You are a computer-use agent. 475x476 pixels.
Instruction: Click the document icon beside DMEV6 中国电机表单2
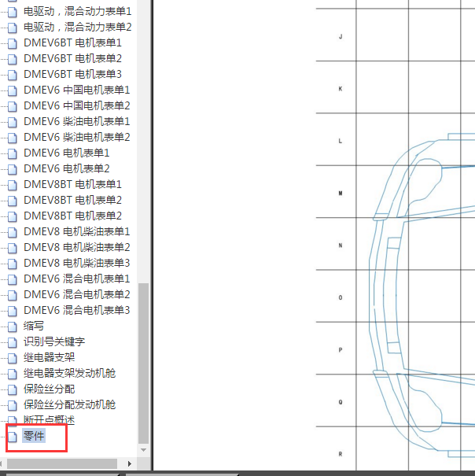pos(12,106)
